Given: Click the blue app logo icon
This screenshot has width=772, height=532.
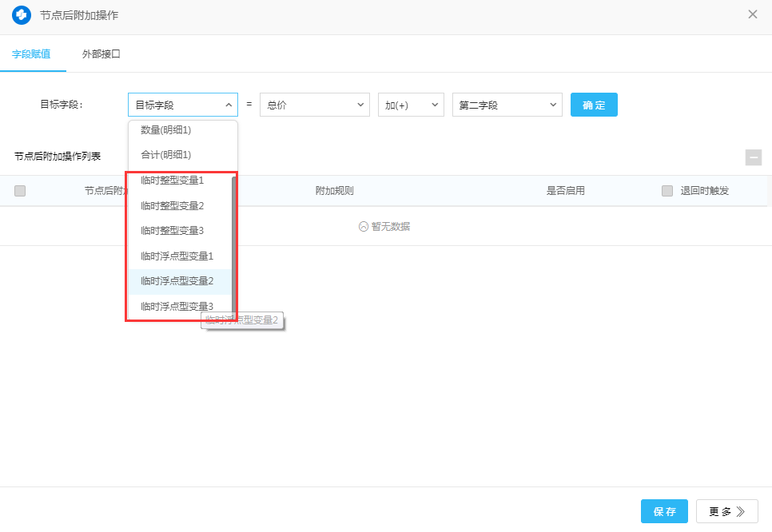Looking at the screenshot, I should [22, 15].
